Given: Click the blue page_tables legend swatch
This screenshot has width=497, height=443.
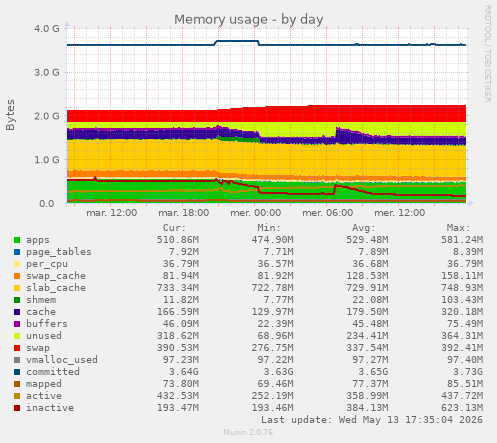Looking at the screenshot, I should coord(17,252).
